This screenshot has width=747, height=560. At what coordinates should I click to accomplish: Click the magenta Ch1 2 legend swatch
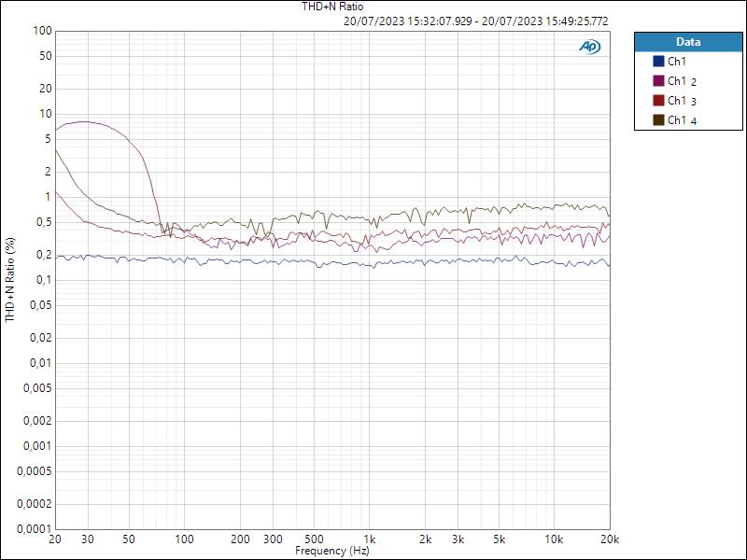[658, 81]
